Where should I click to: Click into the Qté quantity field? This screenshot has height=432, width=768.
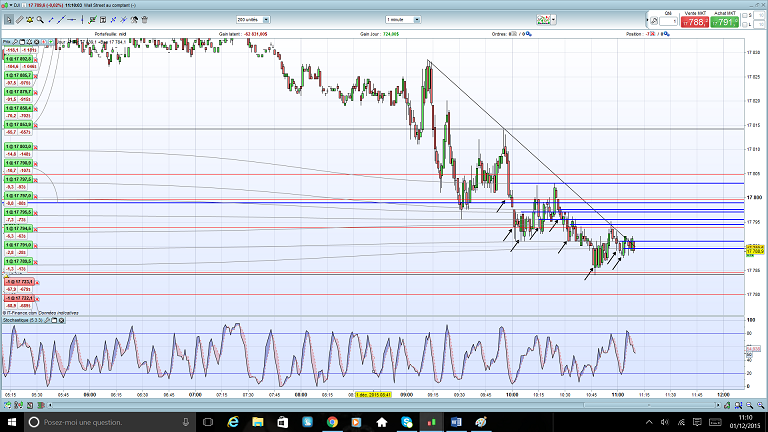tap(668, 22)
